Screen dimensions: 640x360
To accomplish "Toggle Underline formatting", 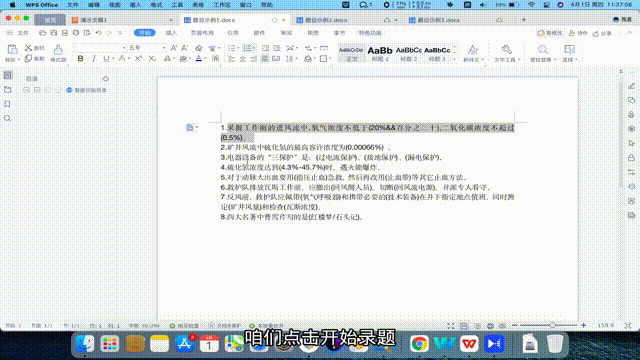I will pos(107,59).
